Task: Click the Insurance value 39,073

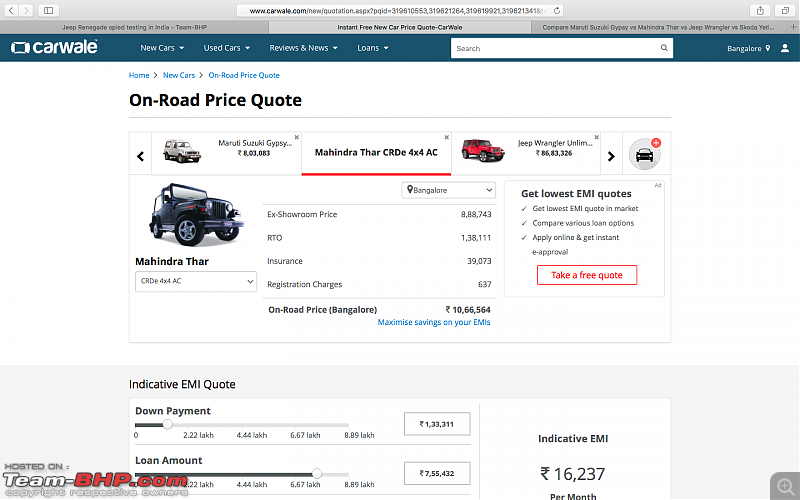Action: point(479,261)
